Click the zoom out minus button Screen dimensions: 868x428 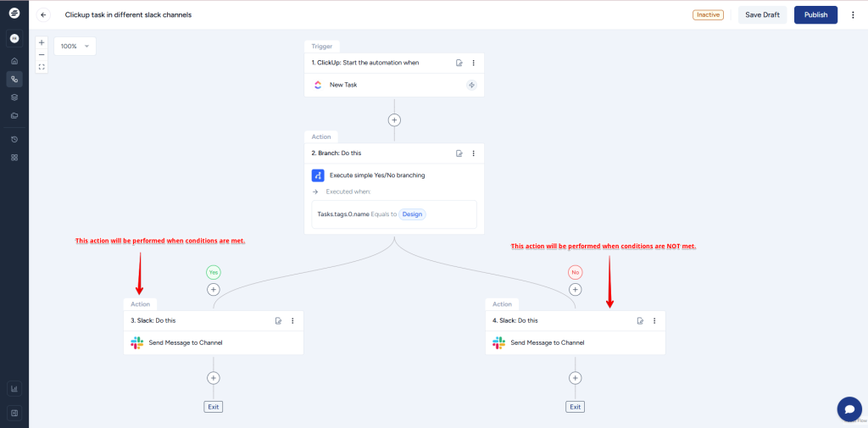click(x=42, y=54)
